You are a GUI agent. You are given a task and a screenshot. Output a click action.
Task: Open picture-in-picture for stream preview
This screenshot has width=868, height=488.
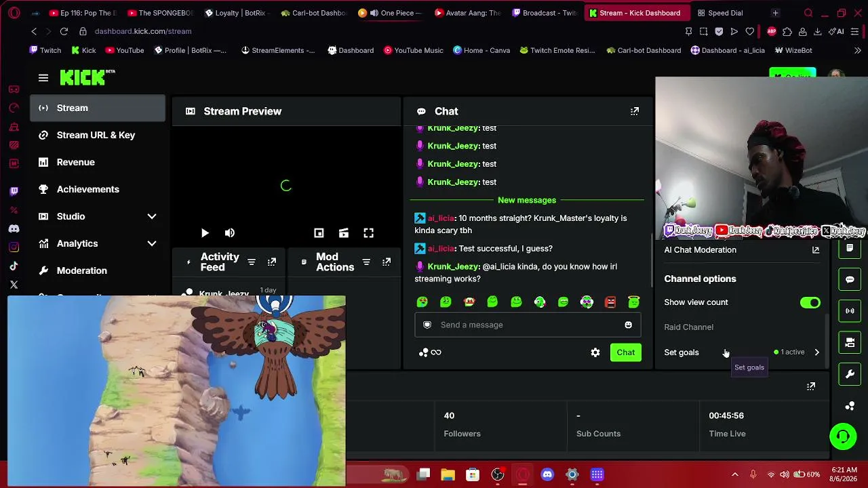[319, 233]
